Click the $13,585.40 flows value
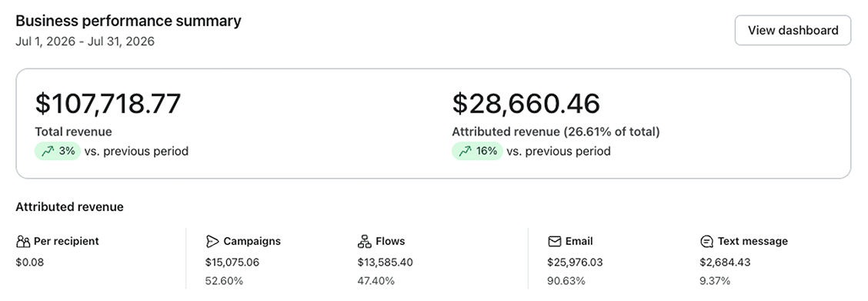 pyautogui.click(x=385, y=263)
